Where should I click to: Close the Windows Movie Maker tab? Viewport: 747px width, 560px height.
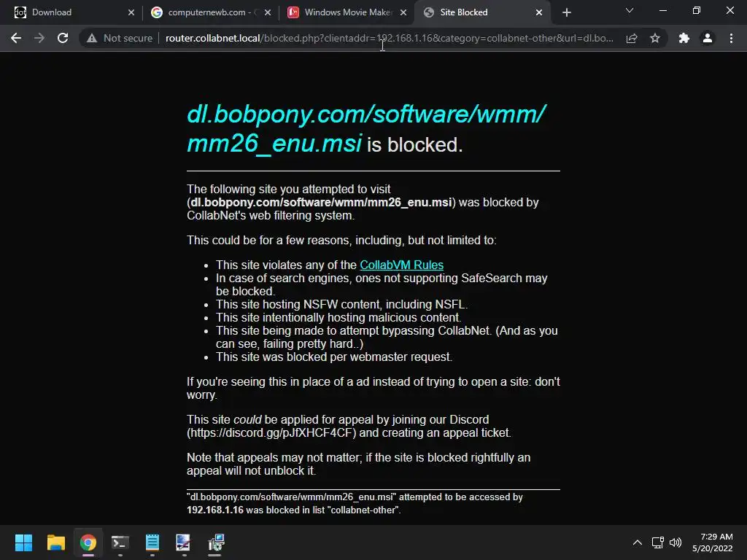[x=403, y=12]
